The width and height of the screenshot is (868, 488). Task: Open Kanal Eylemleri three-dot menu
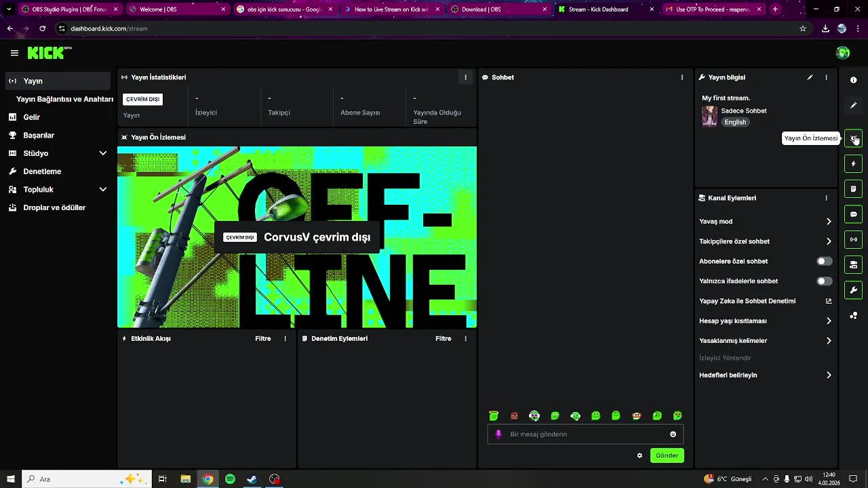[826, 198]
